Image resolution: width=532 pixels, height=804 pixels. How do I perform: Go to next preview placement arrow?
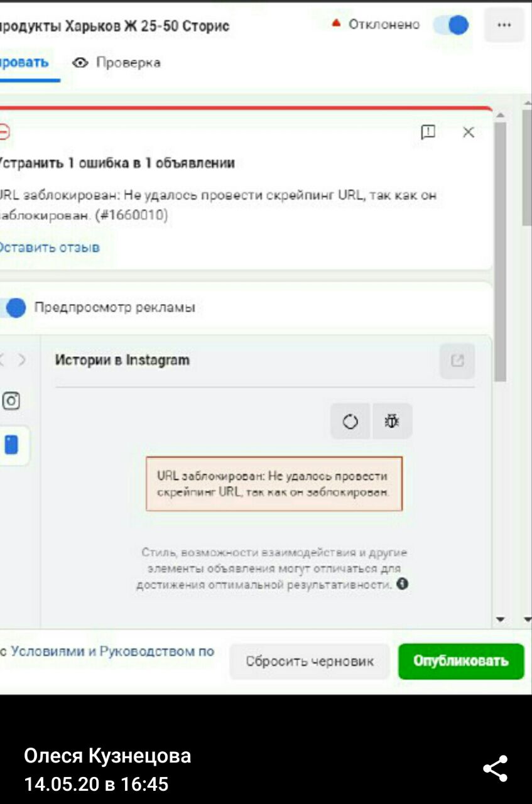pos(22,360)
